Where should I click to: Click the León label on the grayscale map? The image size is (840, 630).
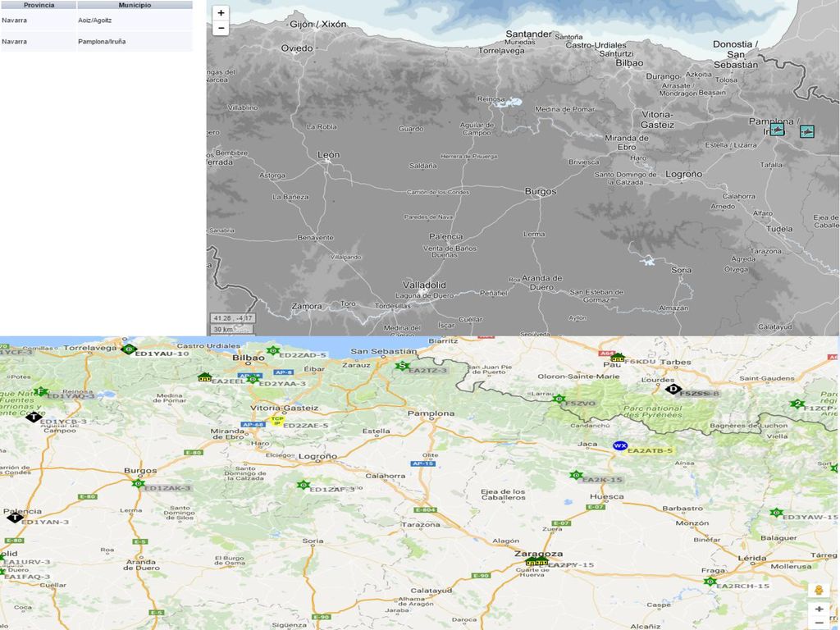tap(328, 155)
